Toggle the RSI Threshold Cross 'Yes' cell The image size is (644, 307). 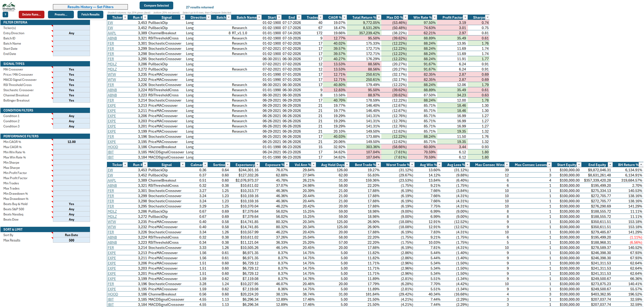pos(71,85)
